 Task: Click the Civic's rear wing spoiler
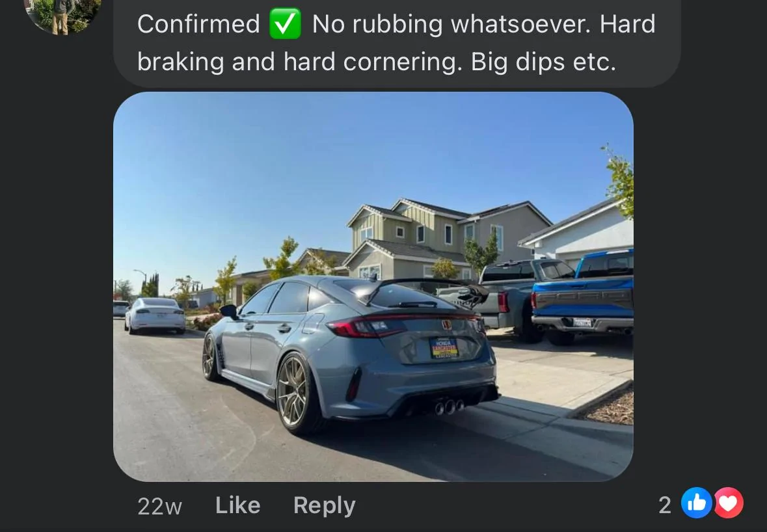tap(425, 291)
